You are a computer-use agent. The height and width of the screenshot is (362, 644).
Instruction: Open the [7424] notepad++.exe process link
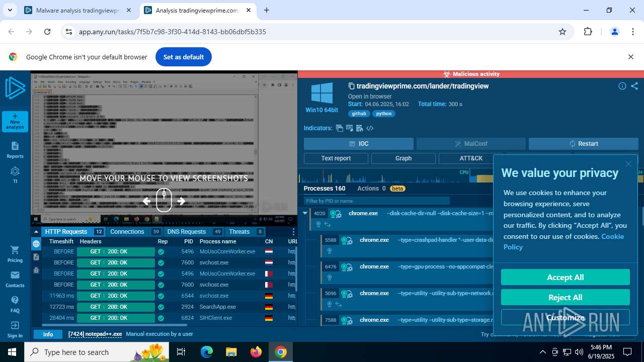(x=95, y=334)
